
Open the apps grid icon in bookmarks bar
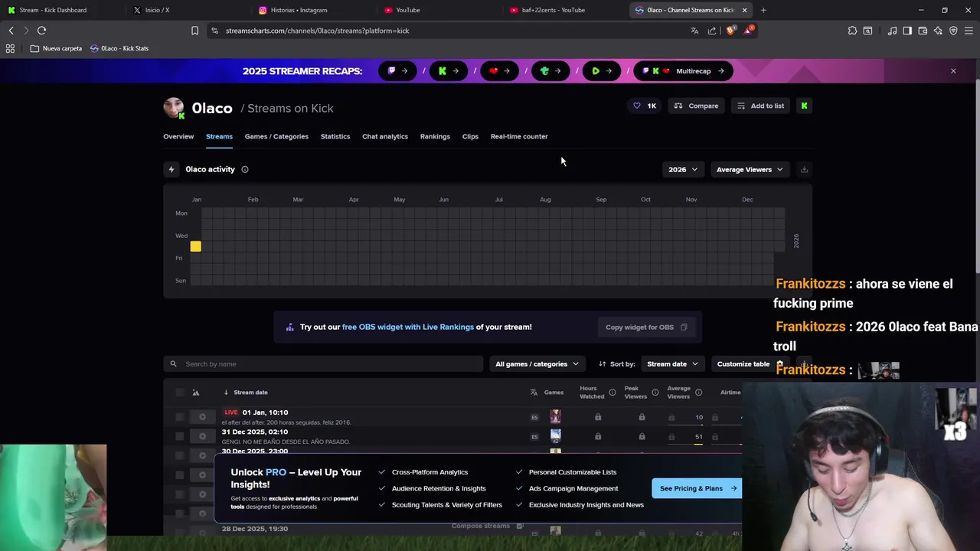(x=10, y=48)
